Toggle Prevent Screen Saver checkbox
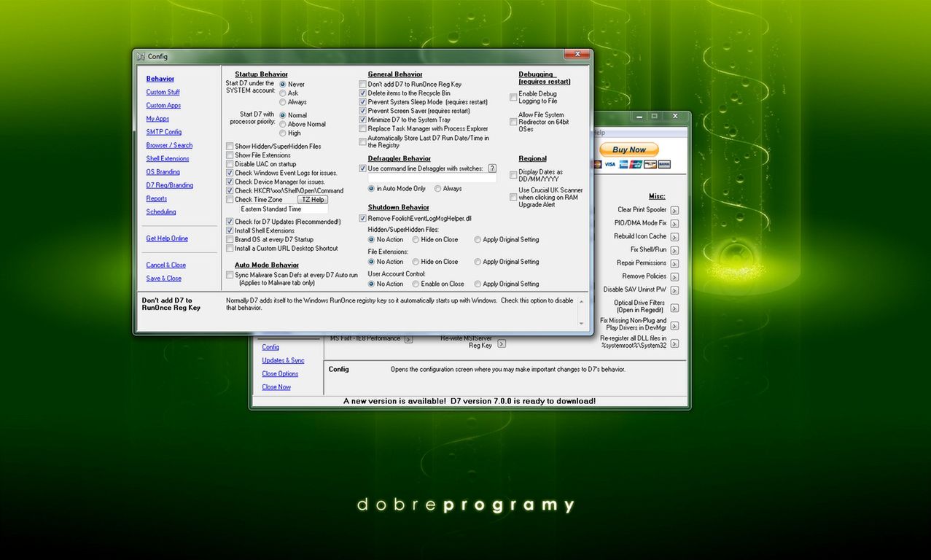Screen dimensions: 931x560 pyautogui.click(x=362, y=111)
